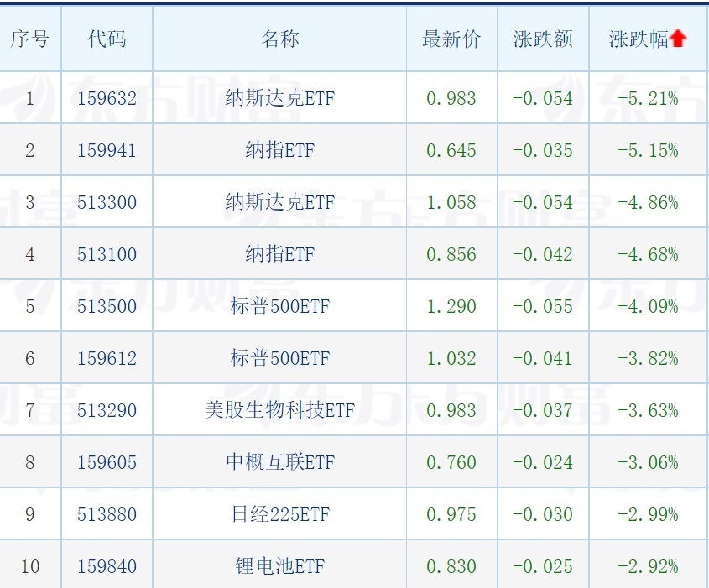Click the 涨跌额 column header
709x588 pixels.
pyautogui.click(x=543, y=39)
